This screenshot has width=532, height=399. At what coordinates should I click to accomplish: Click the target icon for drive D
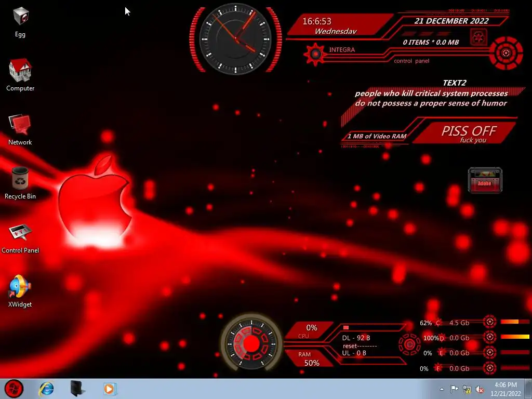pyautogui.click(x=489, y=337)
